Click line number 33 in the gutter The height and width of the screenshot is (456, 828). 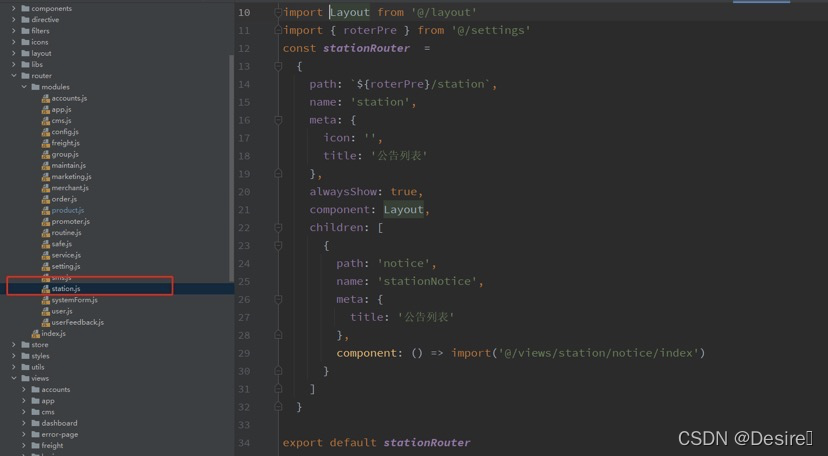tap(244, 425)
